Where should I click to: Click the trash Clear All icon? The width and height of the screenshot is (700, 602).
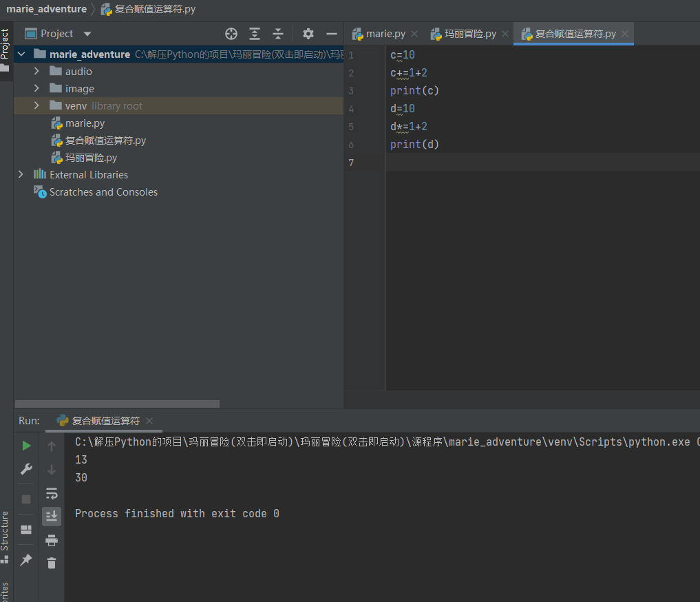(x=52, y=563)
